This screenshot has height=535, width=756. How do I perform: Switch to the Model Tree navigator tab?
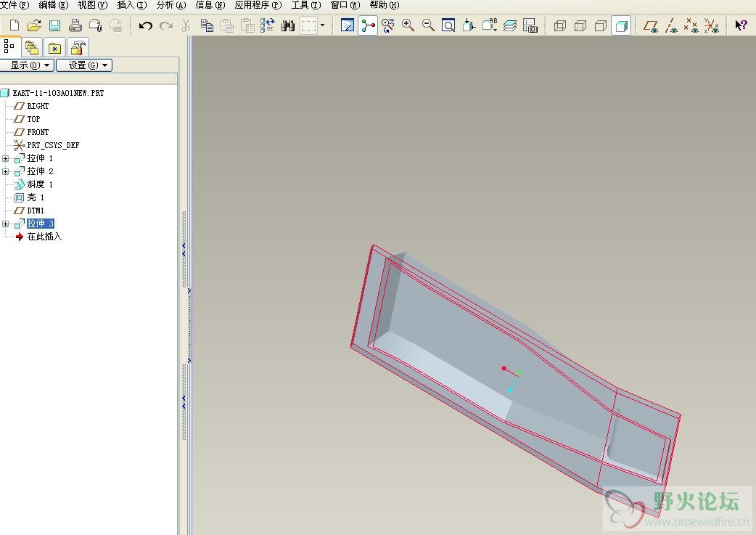click(9, 46)
